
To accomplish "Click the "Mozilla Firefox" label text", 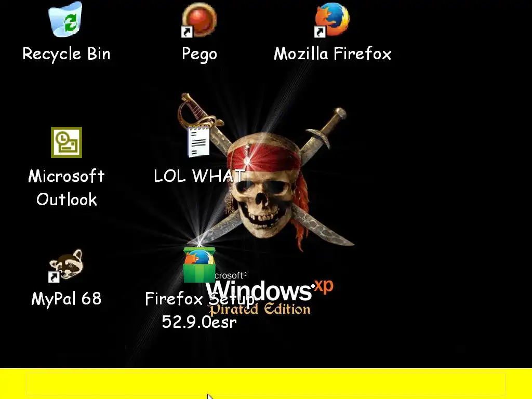I will (x=332, y=54).
